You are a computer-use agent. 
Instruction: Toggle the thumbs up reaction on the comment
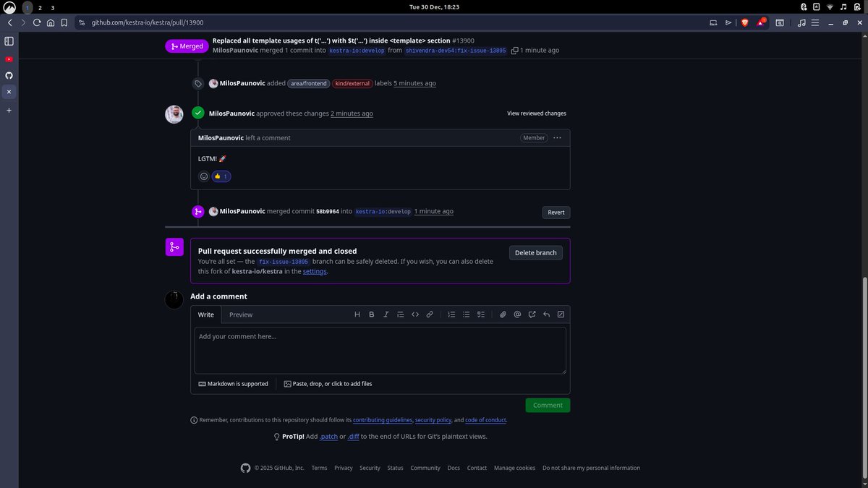[221, 176]
